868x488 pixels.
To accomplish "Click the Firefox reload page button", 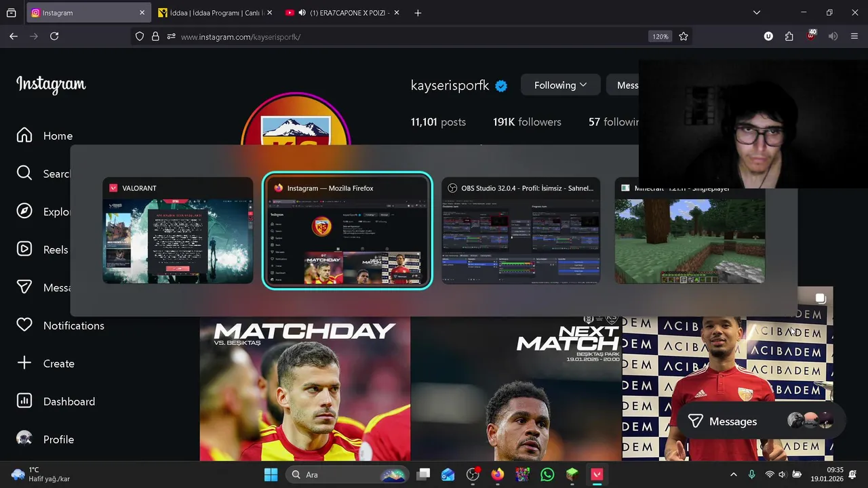I will 54,37.
